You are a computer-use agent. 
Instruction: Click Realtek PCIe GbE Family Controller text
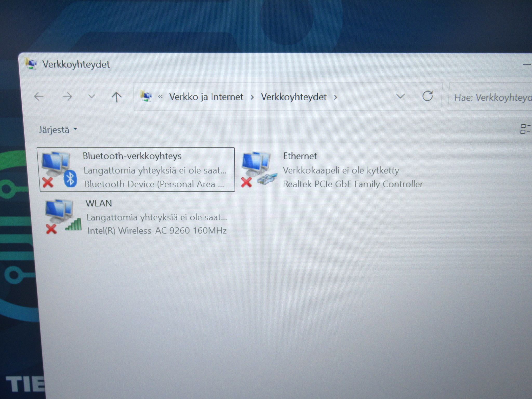tap(353, 184)
